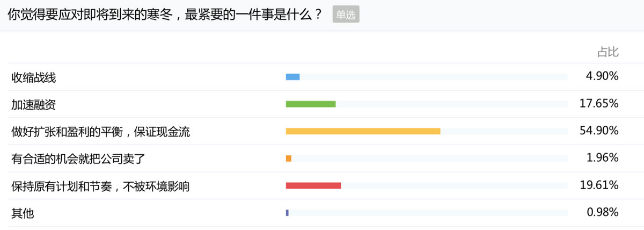Click the tiny purple bar for 其他

tap(287, 213)
